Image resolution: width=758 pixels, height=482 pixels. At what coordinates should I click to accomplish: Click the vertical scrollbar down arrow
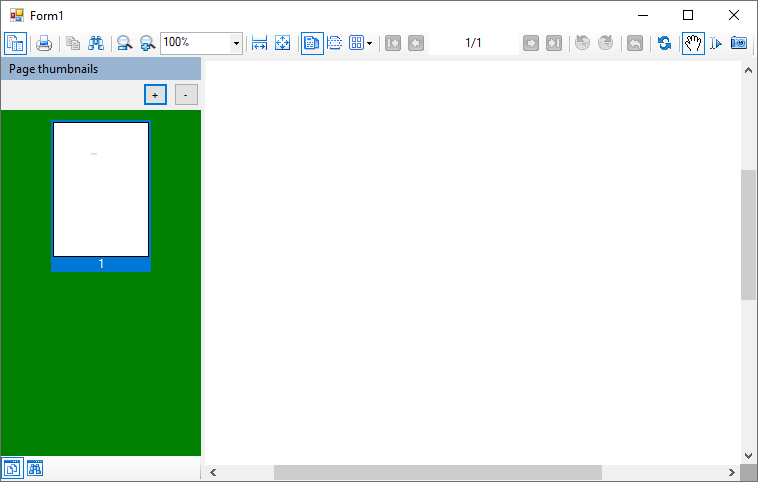(748, 455)
